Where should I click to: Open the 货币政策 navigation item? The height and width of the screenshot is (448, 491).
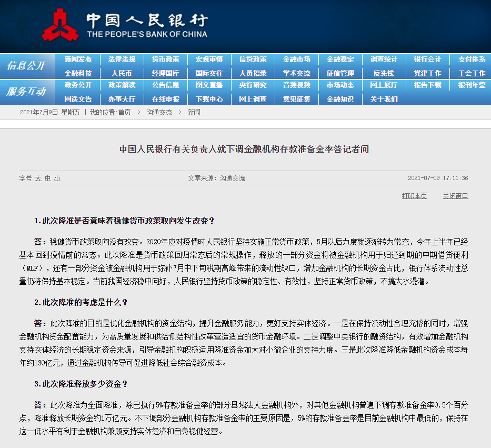[x=165, y=59]
